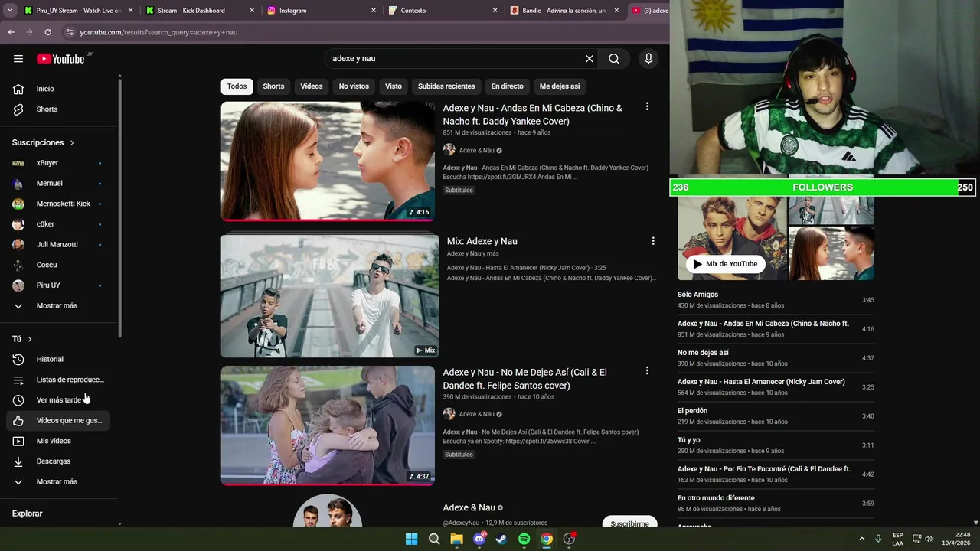Screen dimensions: 980x551
Task: Open the Tú section chevron
Action: pos(30,339)
